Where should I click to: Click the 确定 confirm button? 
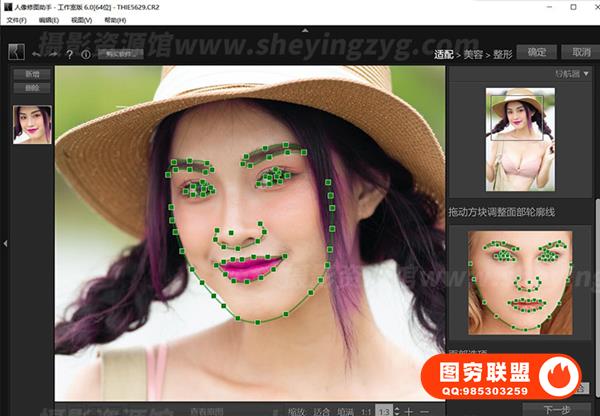(536, 52)
